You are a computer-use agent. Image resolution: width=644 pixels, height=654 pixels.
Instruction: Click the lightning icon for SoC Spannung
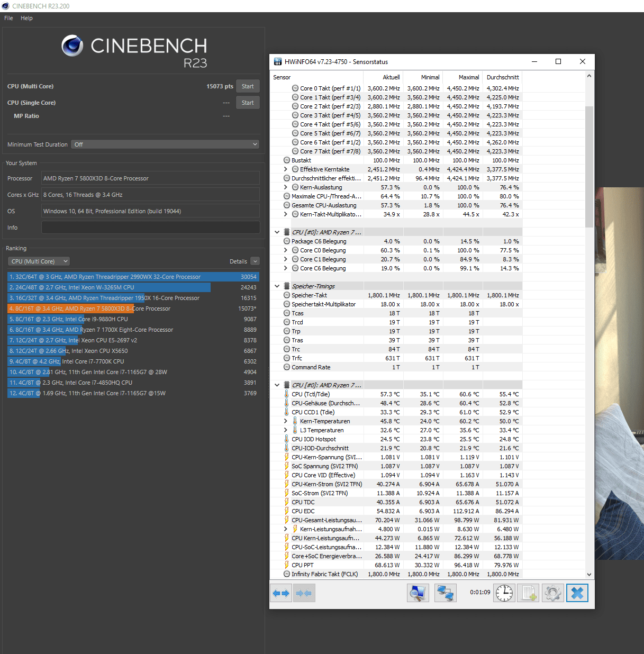click(287, 466)
